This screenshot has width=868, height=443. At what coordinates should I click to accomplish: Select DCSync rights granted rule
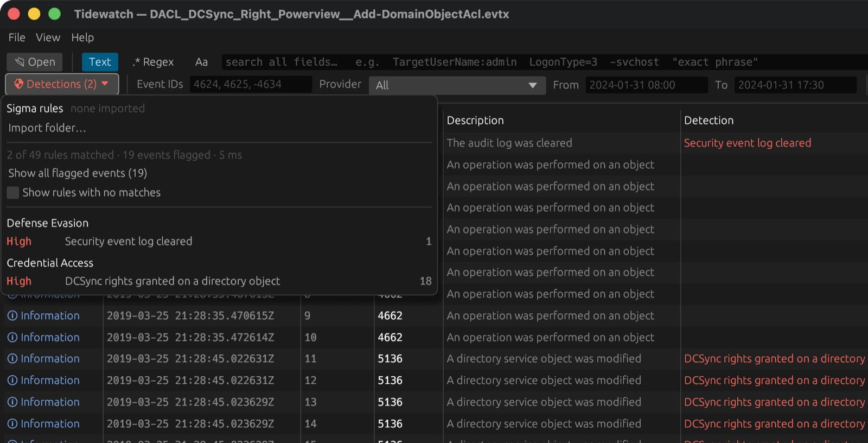(x=219, y=281)
